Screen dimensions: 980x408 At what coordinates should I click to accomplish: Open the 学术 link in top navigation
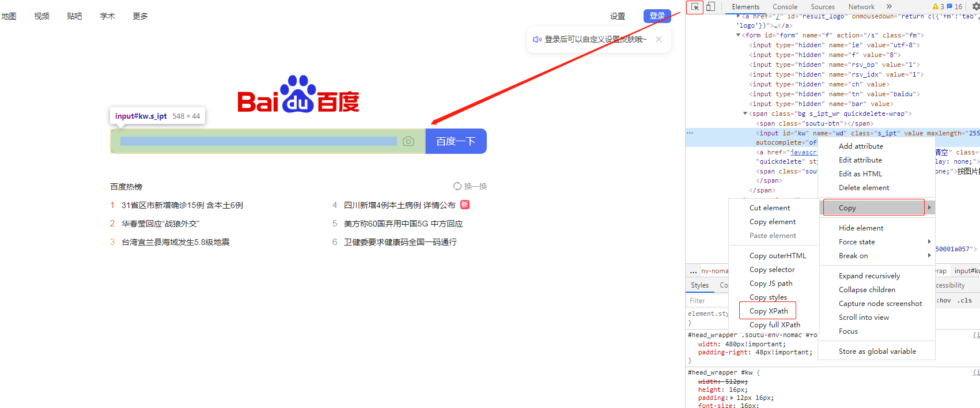[x=107, y=16]
